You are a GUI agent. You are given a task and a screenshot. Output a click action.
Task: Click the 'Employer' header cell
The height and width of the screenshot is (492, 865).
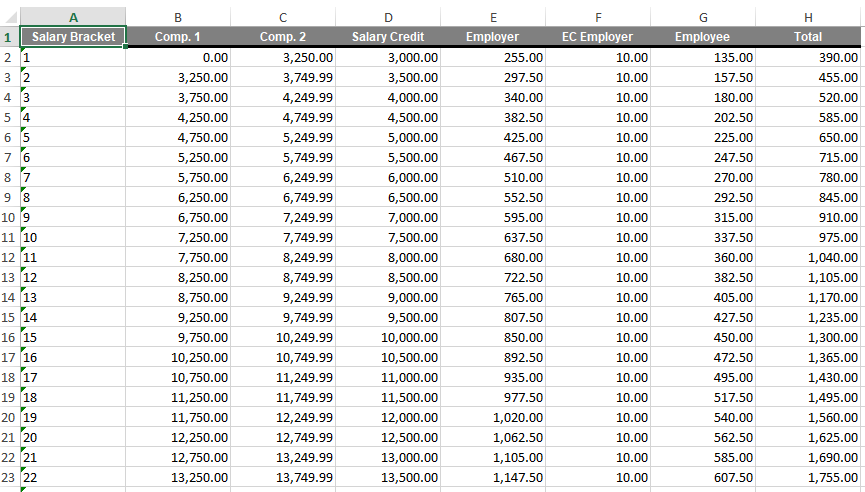493,37
